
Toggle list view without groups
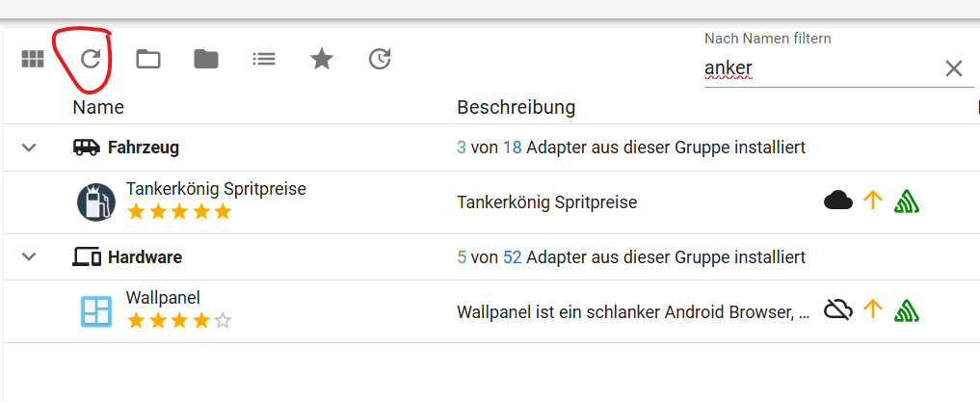(263, 60)
